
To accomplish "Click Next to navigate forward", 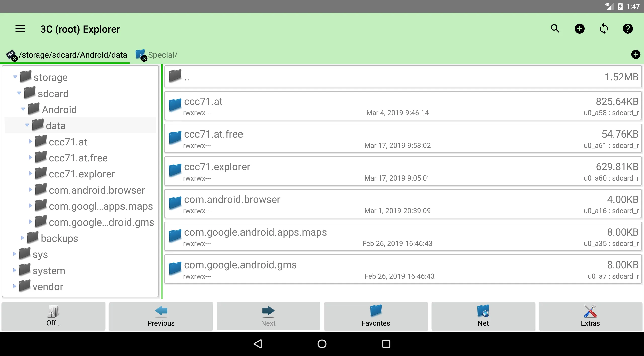I will tap(268, 315).
